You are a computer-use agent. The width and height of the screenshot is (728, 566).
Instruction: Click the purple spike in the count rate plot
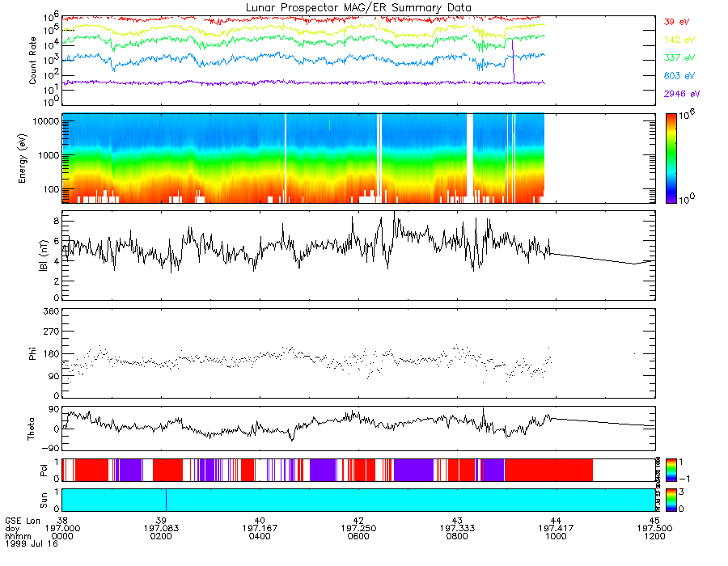click(513, 61)
